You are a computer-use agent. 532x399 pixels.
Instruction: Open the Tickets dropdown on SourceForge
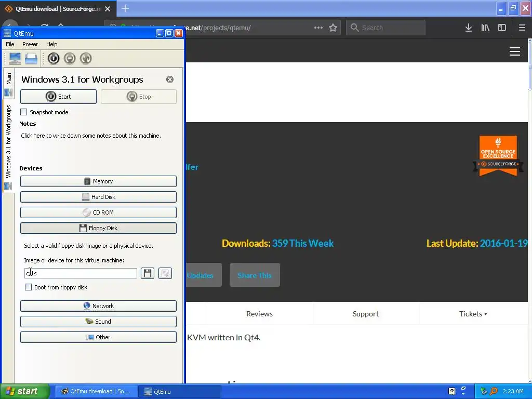click(473, 314)
